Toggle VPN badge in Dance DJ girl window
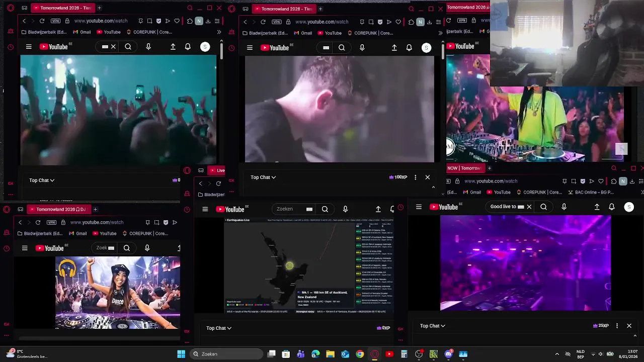The height and width of the screenshot is (362, 644). click(x=51, y=222)
